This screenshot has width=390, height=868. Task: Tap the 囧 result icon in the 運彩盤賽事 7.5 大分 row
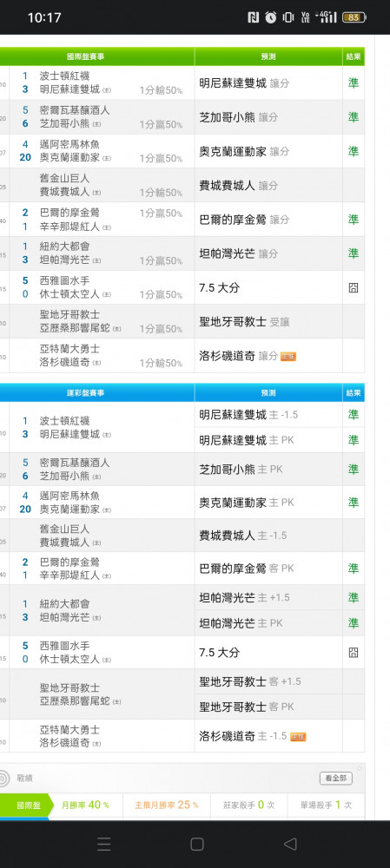pos(353,653)
